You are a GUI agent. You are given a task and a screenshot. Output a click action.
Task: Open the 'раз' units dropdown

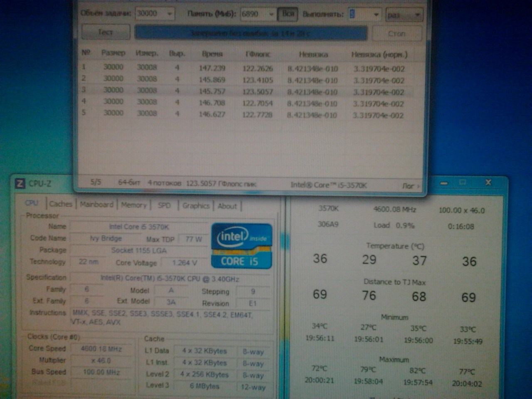(x=404, y=15)
